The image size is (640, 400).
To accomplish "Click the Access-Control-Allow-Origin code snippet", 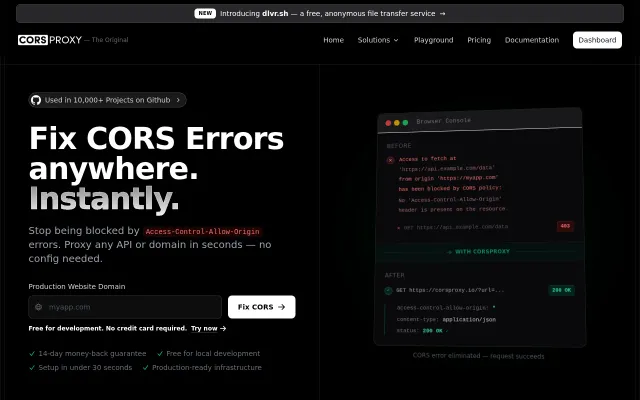I will pos(202,231).
